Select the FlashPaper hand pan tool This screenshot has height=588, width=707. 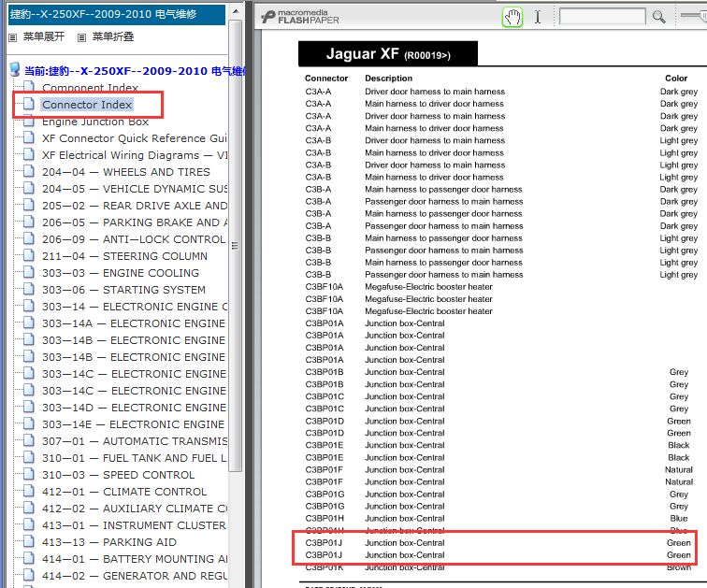click(512, 18)
